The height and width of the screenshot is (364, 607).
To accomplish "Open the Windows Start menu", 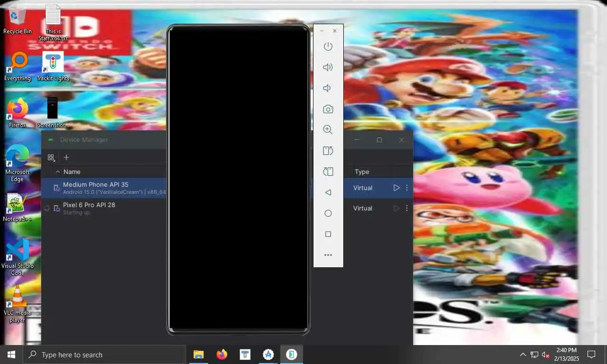I will click(11, 355).
